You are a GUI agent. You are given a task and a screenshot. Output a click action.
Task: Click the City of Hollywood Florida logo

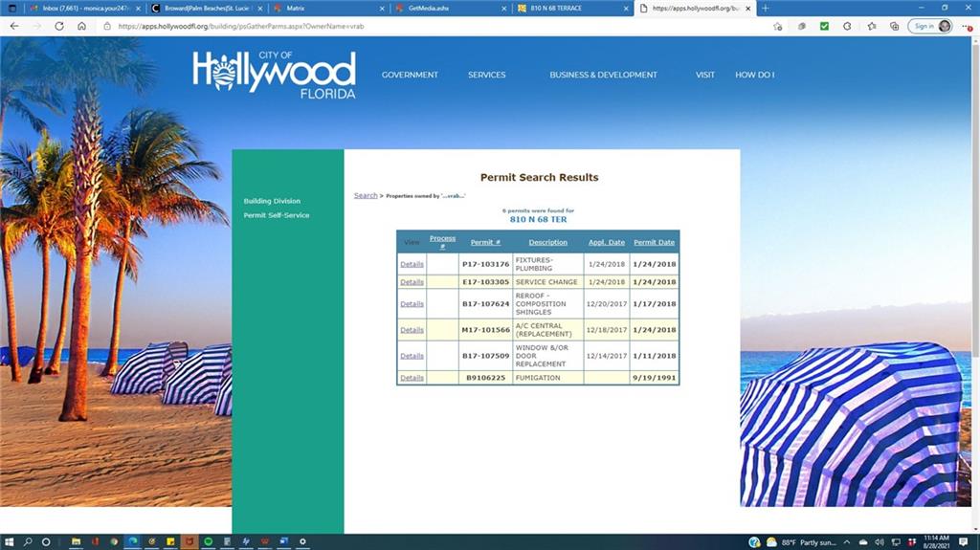274,75
